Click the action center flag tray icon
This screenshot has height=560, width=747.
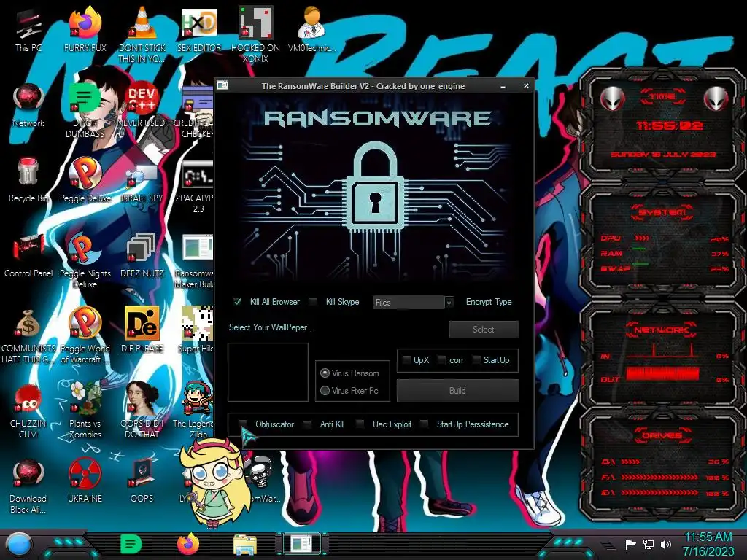[x=630, y=544]
